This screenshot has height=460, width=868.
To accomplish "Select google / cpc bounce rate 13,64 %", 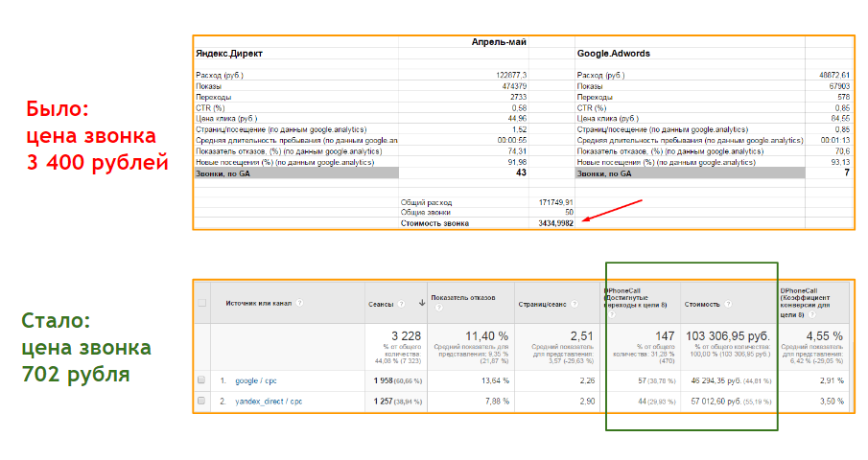I will 495,381.
